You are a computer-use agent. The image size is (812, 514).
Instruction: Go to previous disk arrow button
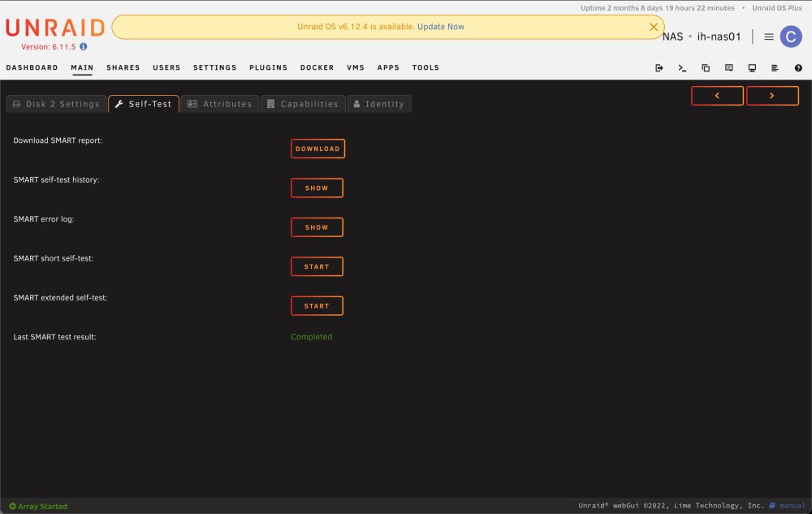point(717,96)
